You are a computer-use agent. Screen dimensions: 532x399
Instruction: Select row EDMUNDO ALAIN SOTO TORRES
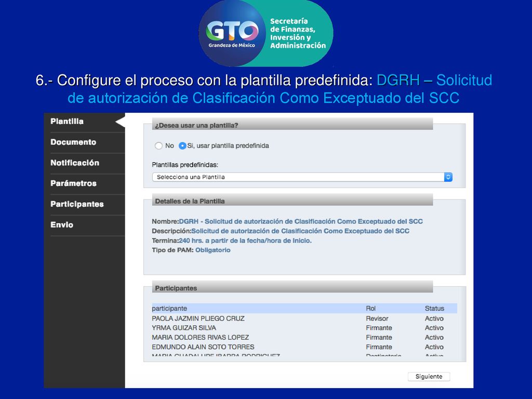click(x=304, y=347)
